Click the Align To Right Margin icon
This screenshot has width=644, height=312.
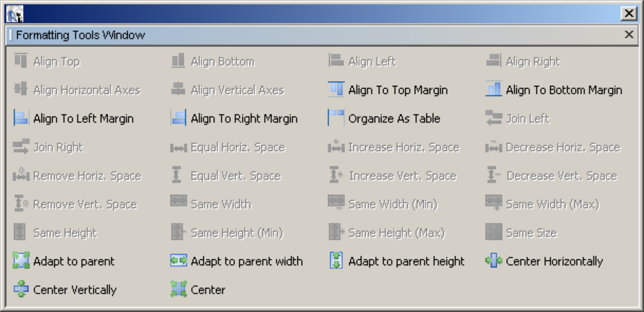coord(178,118)
